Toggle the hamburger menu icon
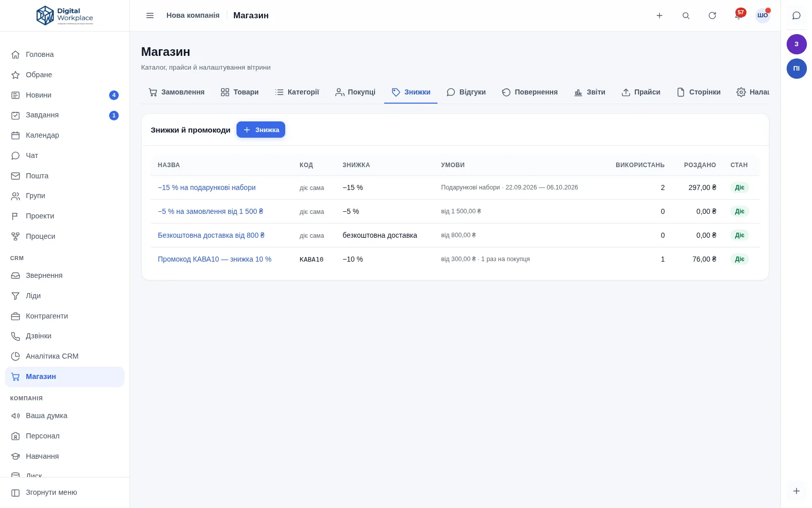The image size is (812, 508). point(150,16)
